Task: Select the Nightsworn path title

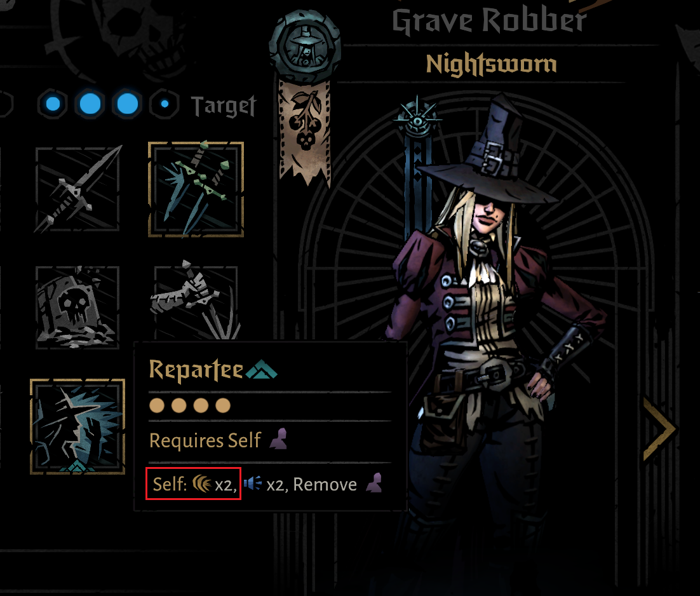Action: click(x=491, y=64)
